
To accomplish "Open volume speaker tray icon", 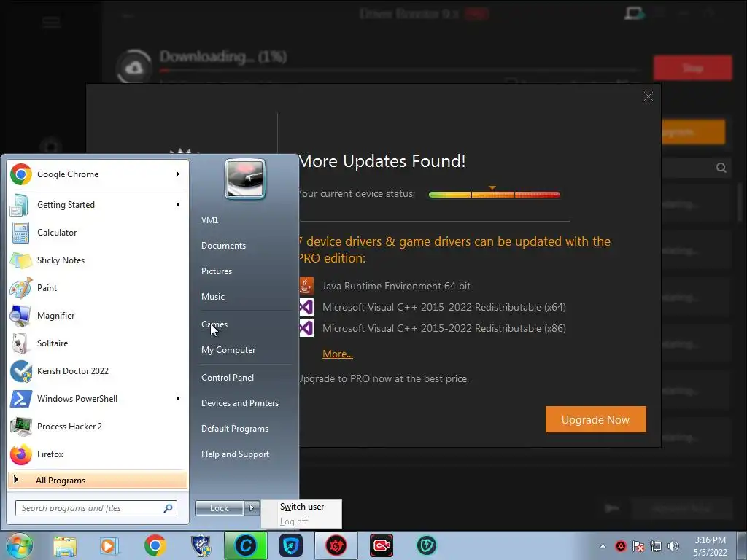I will click(x=673, y=546).
